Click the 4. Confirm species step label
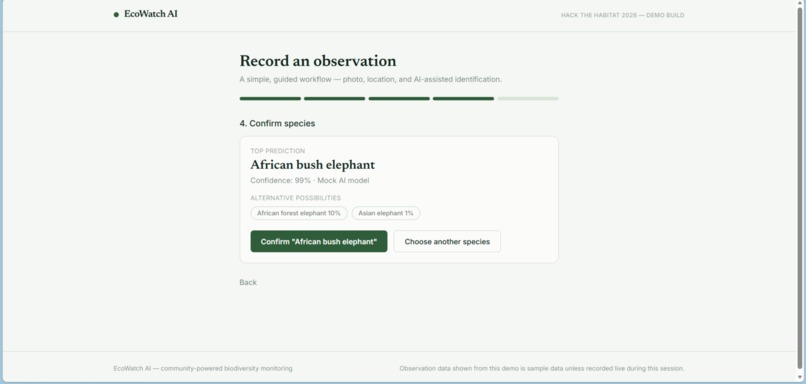This screenshot has height=384, width=806. click(277, 123)
